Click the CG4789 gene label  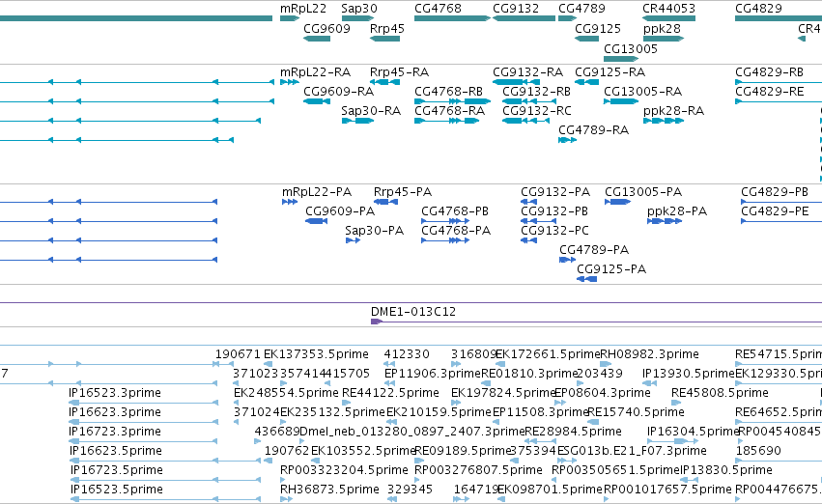point(581,9)
